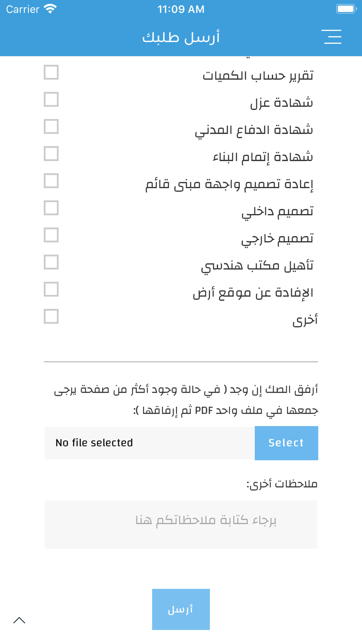Tick the تصميم خارجي checkbox
Viewport: 362px width, 644px height.
(x=51, y=235)
